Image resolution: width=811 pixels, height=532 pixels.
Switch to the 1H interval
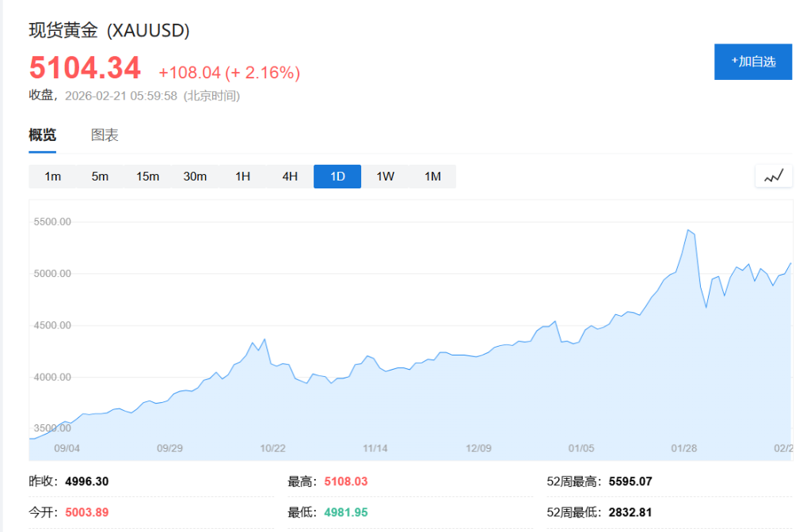click(242, 176)
